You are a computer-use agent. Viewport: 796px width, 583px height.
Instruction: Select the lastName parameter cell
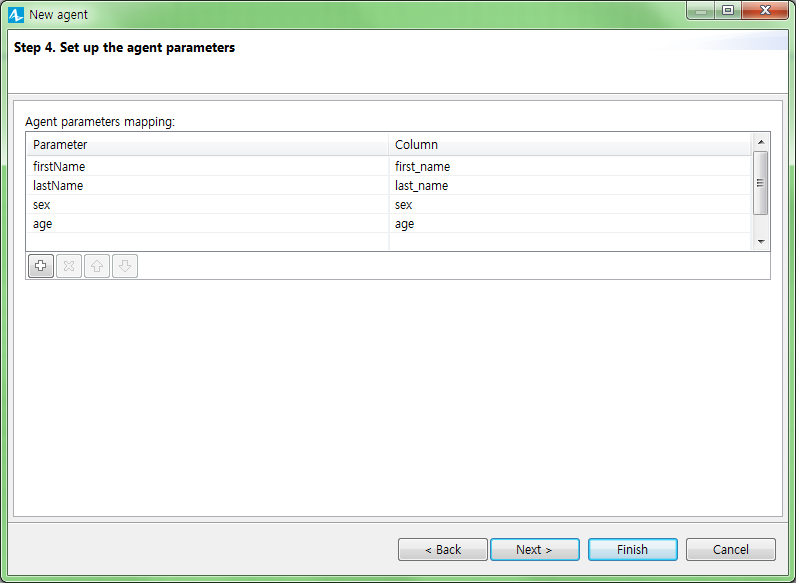click(208, 185)
